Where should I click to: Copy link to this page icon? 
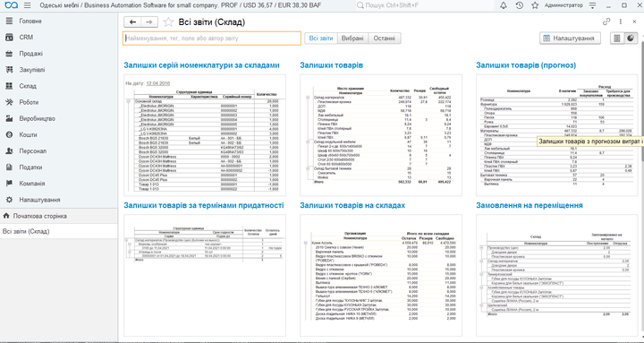(x=606, y=21)
